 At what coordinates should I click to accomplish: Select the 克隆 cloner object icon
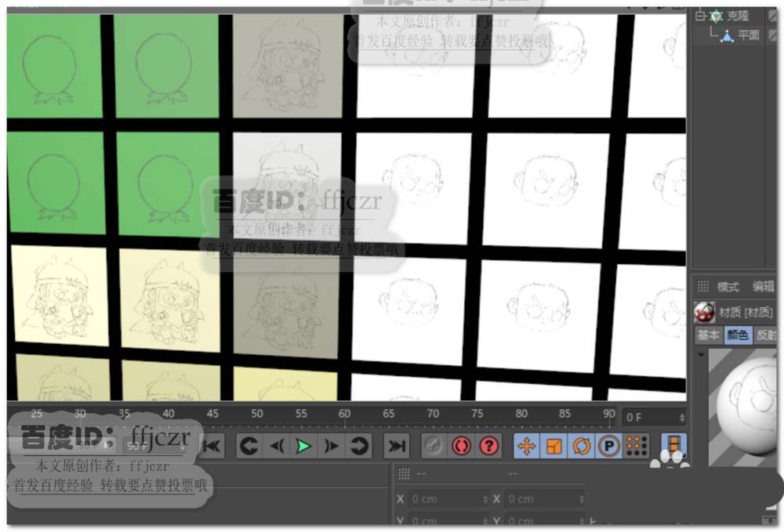click(x=716, y=16)
